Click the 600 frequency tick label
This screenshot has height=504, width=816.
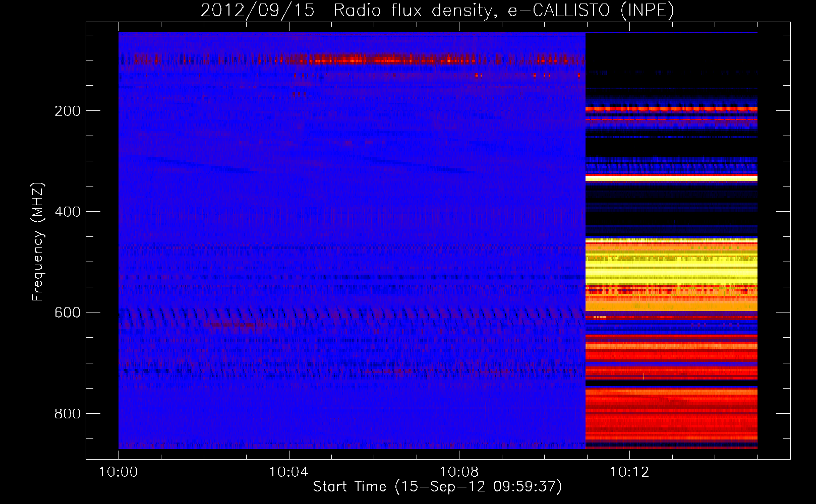click(x=68, y=312)
